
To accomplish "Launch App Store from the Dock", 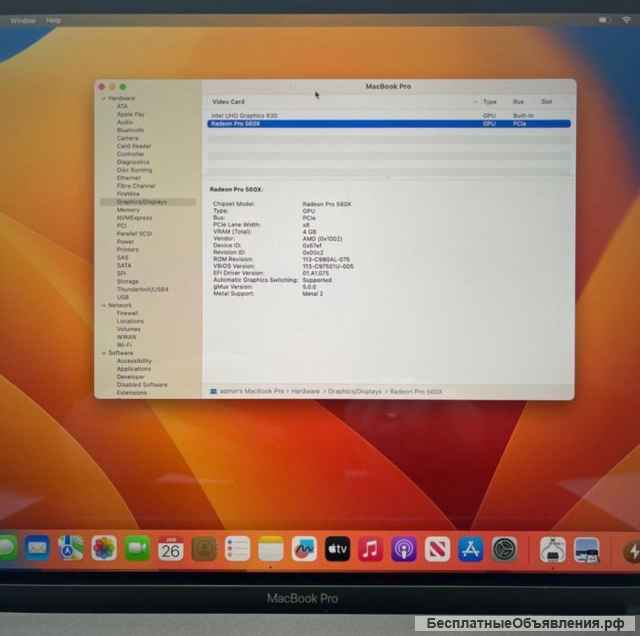I will [x=471, y=549].
